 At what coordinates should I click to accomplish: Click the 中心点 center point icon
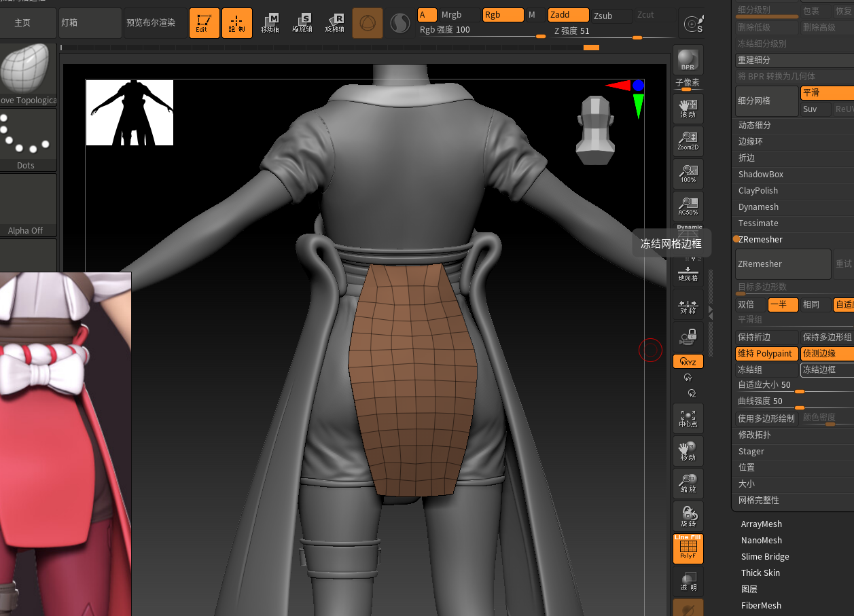pyautogui.click(x=688, y=418)
